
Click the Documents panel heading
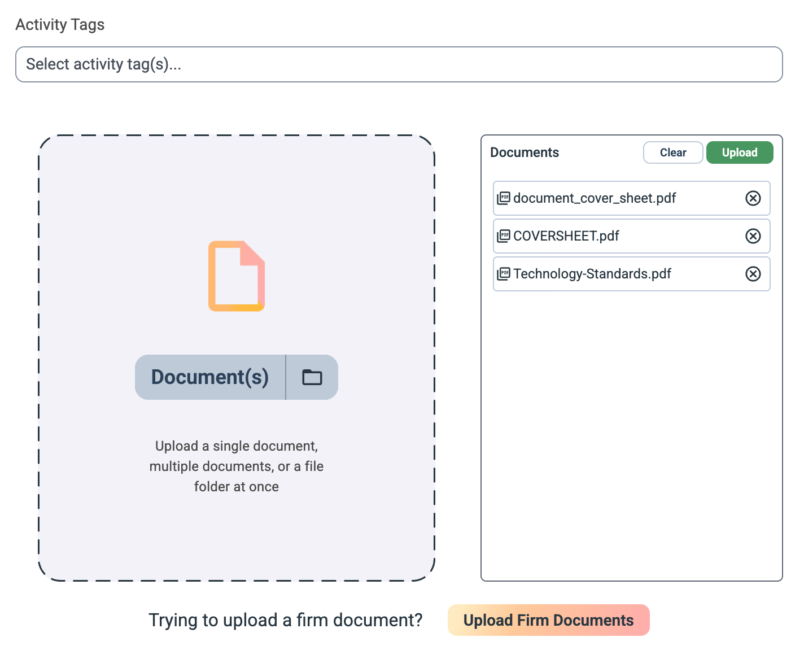(x=525, y=152)
